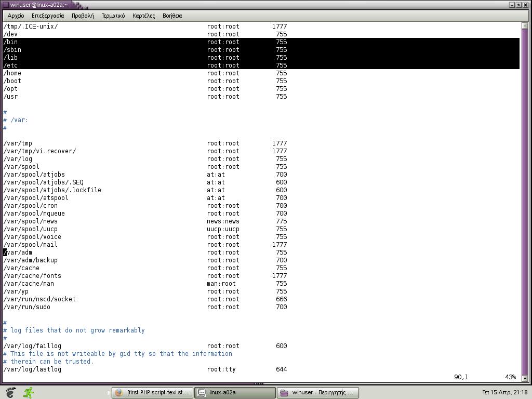Click the /opt path text
Image resolution: width=532 pixels, height=399 pixels.
(x=10, y=89)
